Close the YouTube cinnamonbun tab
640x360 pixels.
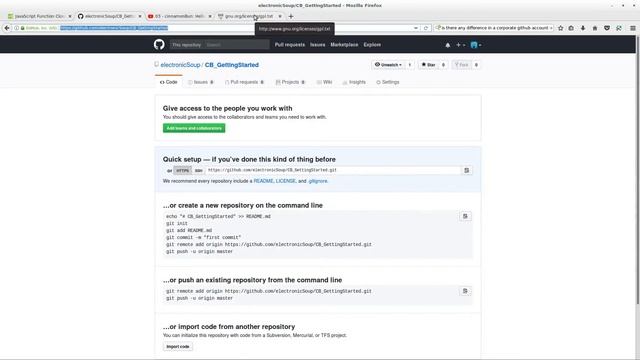210,16
